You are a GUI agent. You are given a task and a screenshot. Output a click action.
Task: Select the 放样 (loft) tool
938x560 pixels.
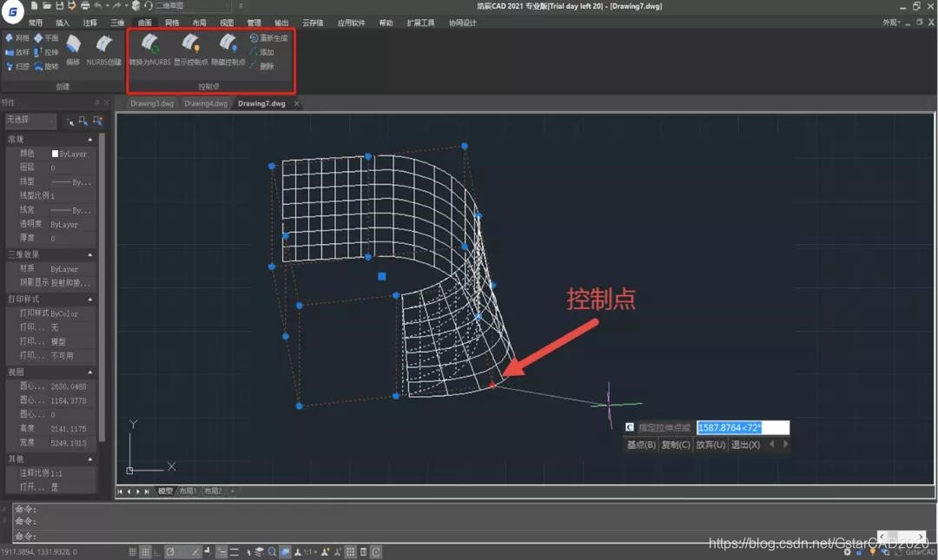[x=17, y=52]
